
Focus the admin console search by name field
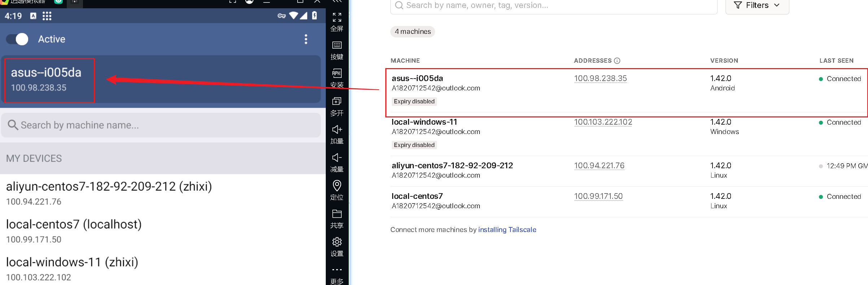click(554, 5)
